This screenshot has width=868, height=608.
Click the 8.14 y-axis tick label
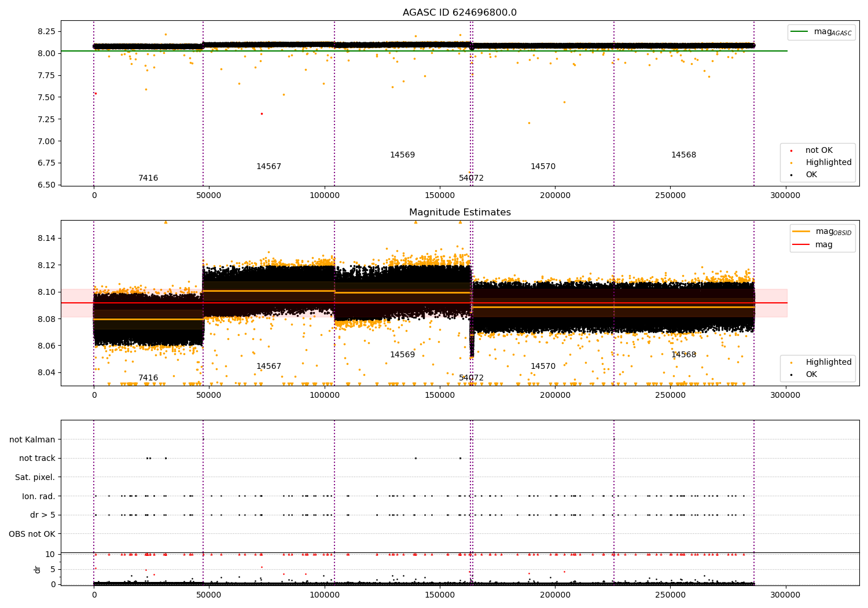point(46,239)
